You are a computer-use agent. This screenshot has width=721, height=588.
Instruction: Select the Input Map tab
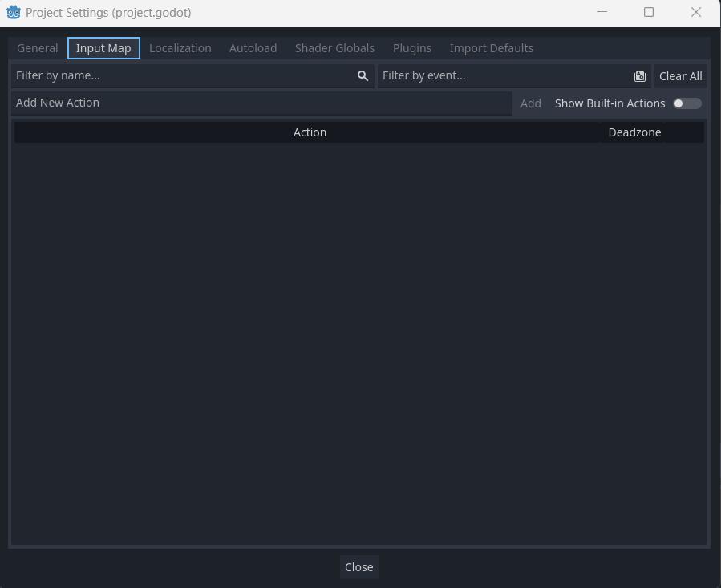point(103,48)
